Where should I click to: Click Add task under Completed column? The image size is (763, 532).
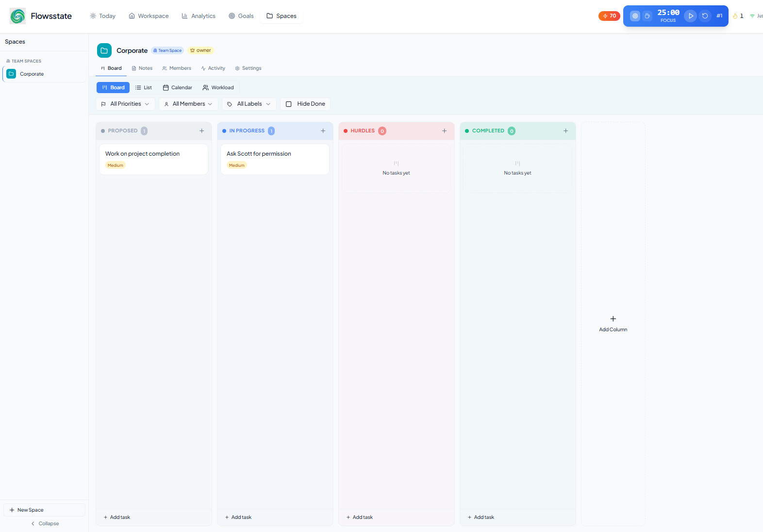point(481,517)
